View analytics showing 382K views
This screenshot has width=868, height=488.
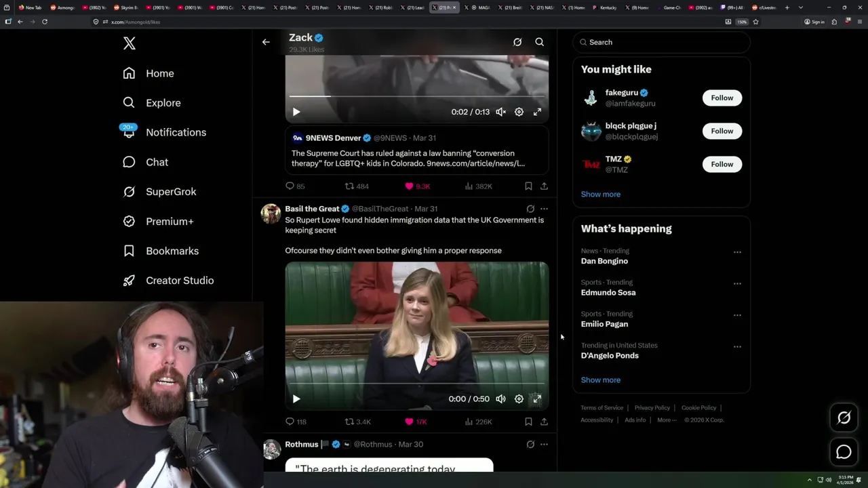point(478,186)
